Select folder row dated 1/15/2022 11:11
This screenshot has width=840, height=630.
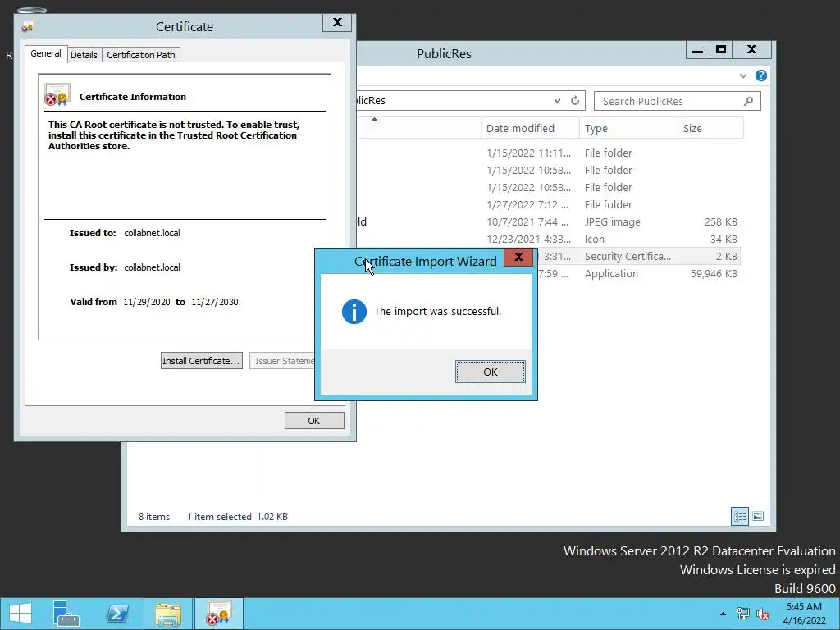(549, 153)
